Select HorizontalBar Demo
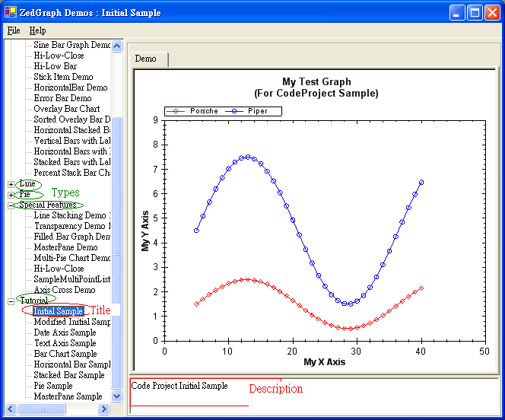This screenshot has height=420, width=505. (x=71, y=87)
